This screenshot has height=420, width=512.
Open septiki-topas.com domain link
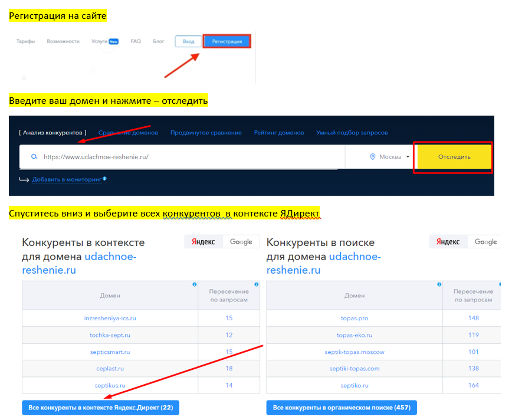pos(355,369)
